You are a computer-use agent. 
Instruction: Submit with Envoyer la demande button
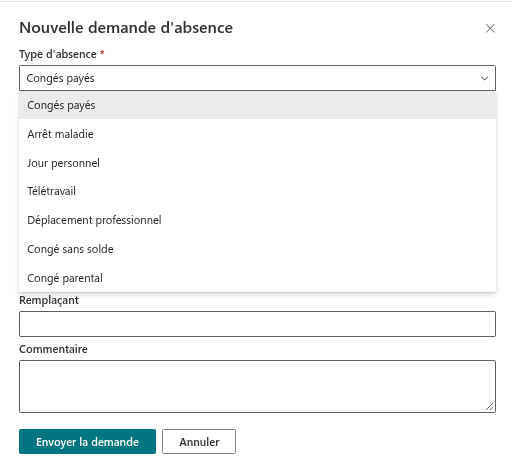(87, 442)
